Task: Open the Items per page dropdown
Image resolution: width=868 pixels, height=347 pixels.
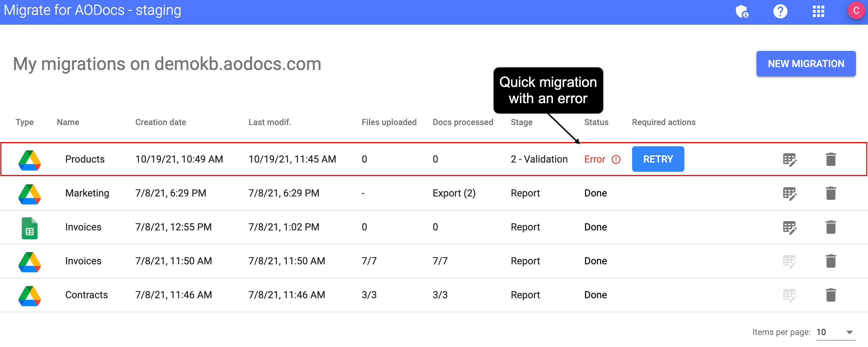Action: (836, 332)
